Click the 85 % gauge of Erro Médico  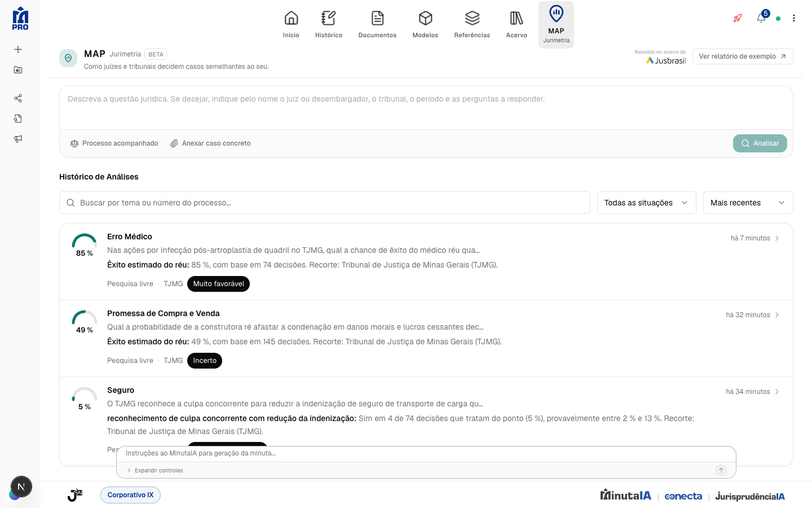click(x=85, y=245)
